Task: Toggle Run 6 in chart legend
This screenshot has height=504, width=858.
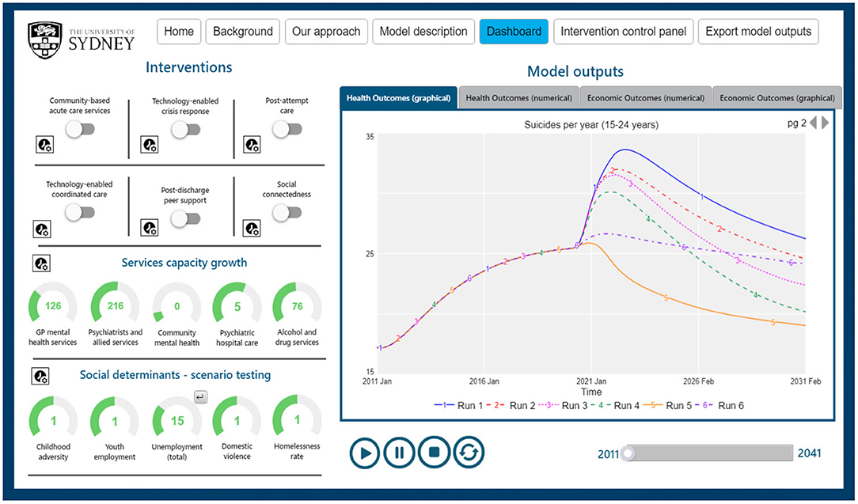Action: click(x=719, y=406)
